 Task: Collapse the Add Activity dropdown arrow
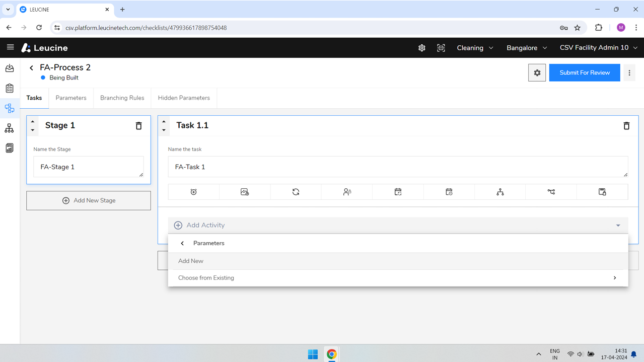(x=618, y=226)
